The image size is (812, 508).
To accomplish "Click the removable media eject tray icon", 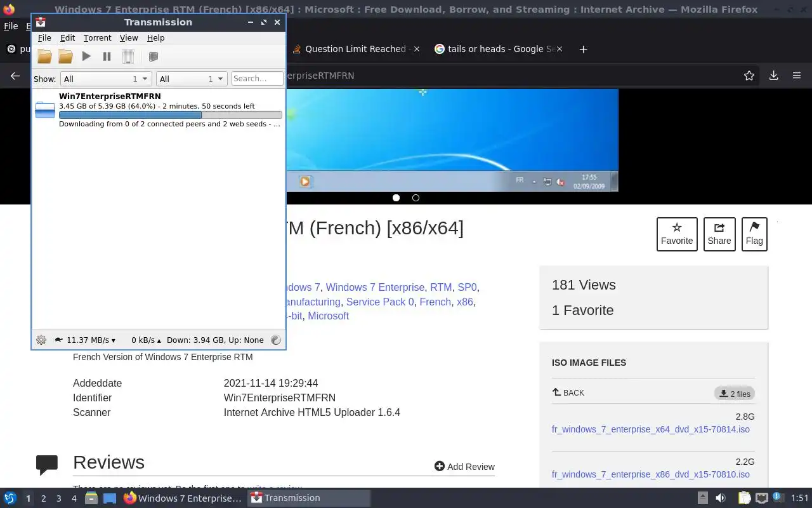I will (702, 498).
